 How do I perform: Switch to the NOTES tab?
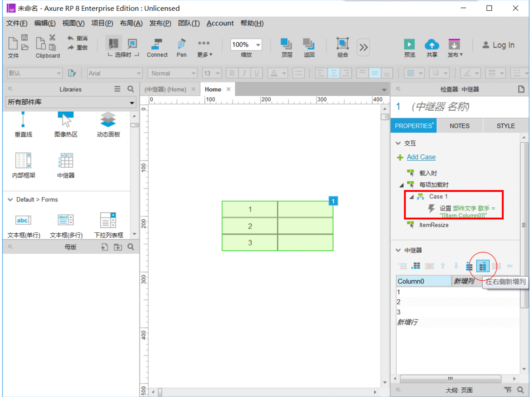(460, 126)
